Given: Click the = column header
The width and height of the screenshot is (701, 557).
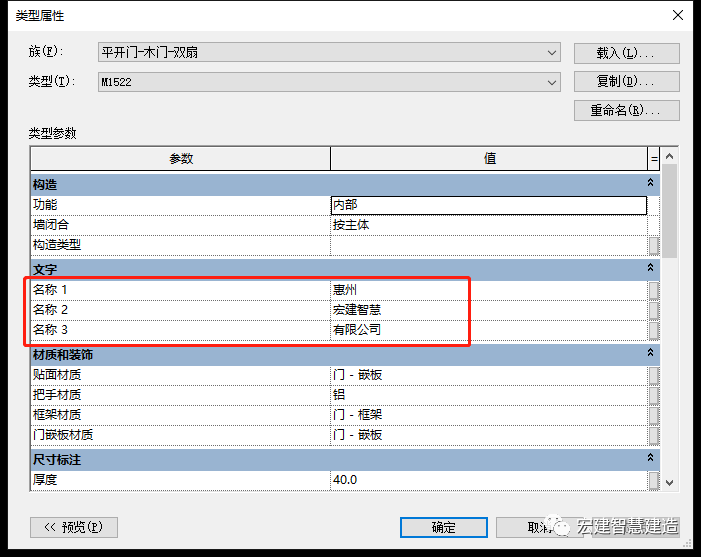Looking at the screenshot, I should [x=654, y=159].
